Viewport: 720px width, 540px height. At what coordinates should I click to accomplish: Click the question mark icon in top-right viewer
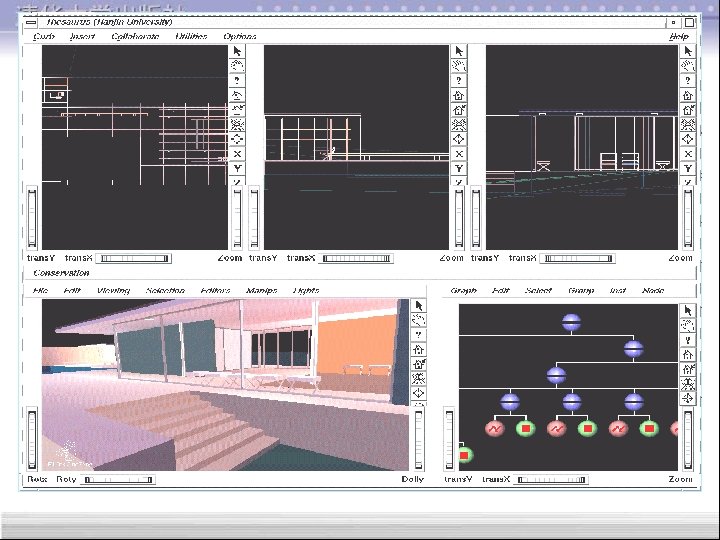pos(687,80)
